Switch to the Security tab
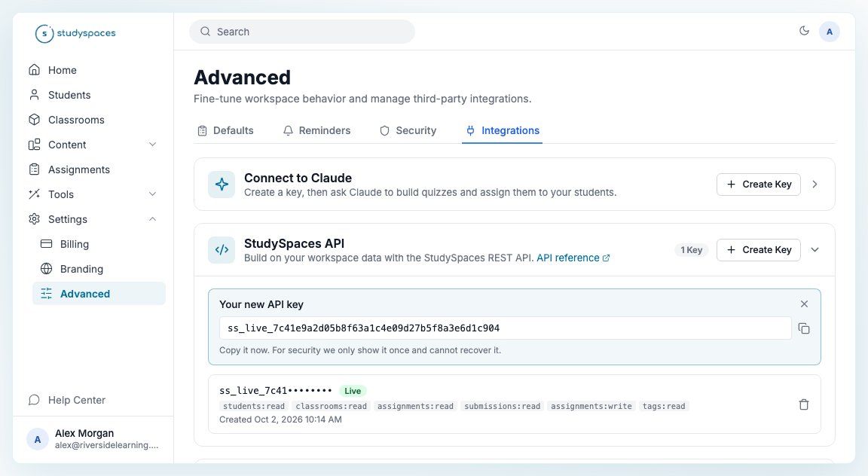Image resolution: width=868 pixels, height=476 pixels. [x=408, y=130]
